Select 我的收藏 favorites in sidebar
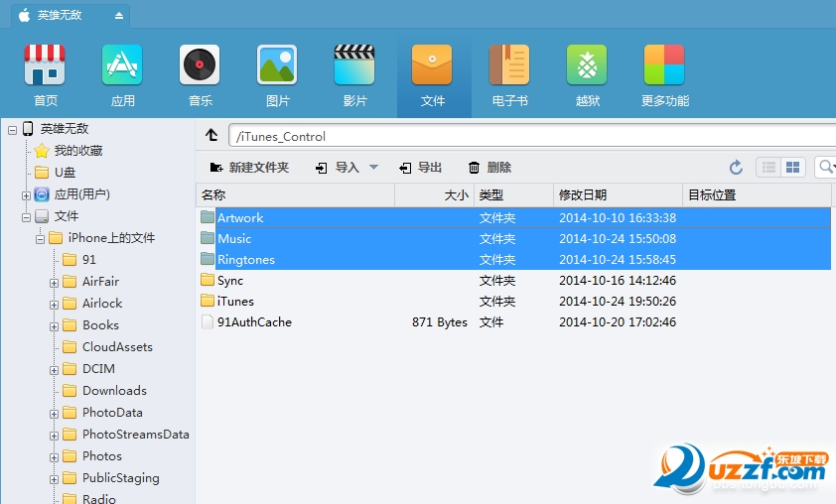Screen dimensions: 836x504 [x=77, y=151]
